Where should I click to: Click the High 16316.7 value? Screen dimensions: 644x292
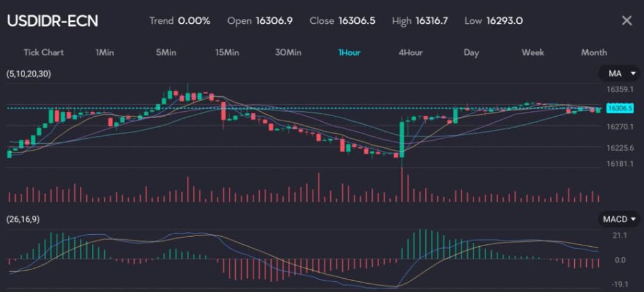(431, 21)
